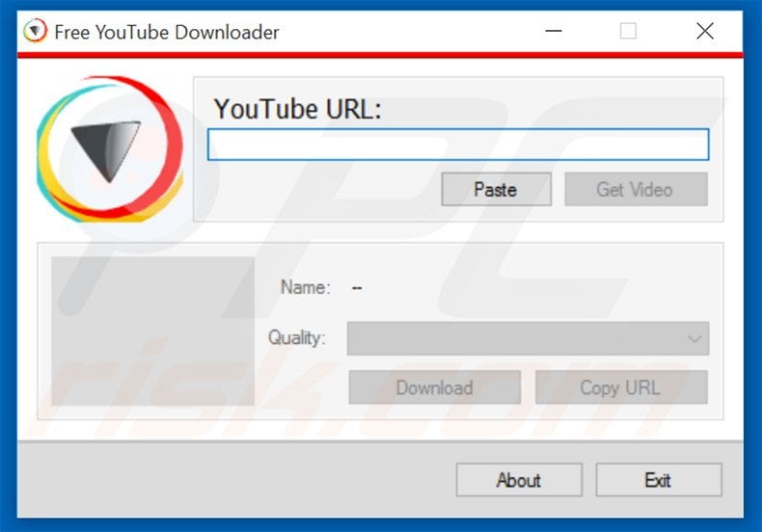Click the '--' name value

pos(357,288)
